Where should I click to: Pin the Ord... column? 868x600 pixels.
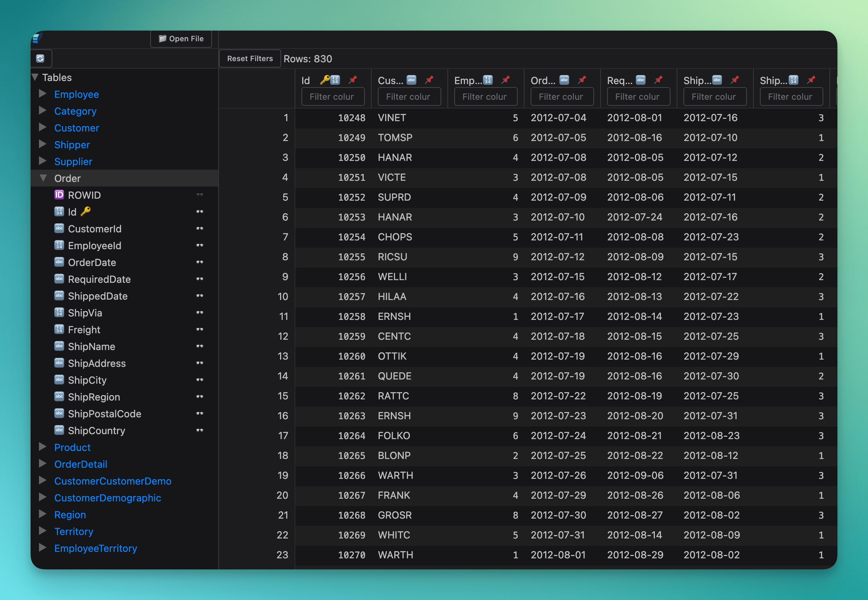[582, 80]
